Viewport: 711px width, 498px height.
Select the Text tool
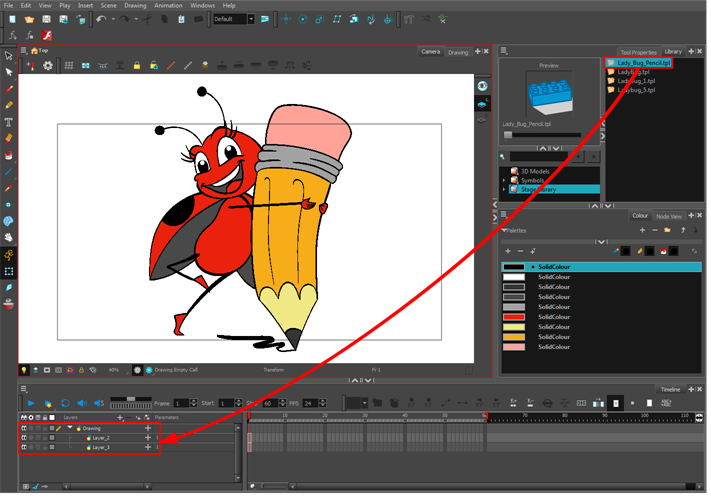click(9, 122)
